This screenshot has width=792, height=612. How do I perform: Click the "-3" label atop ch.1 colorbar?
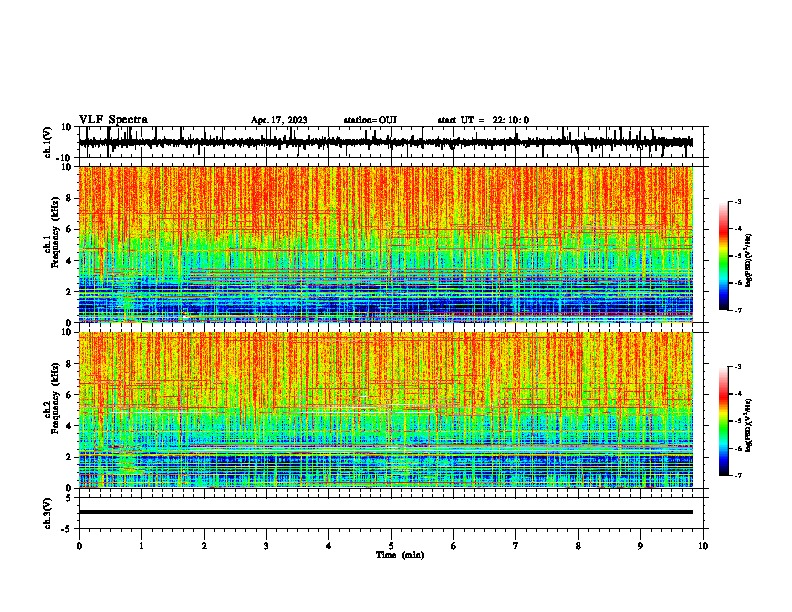[736, 201]
